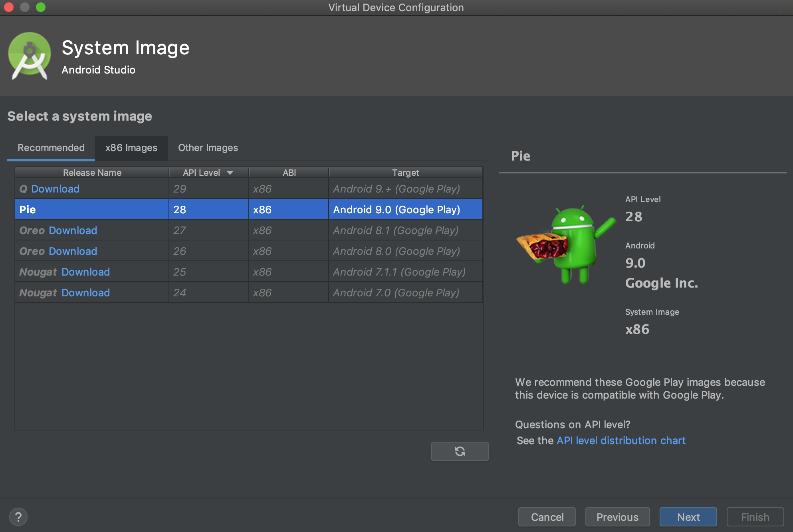
Task: Download the Oreo API 27 image
Action: (73, 230)
